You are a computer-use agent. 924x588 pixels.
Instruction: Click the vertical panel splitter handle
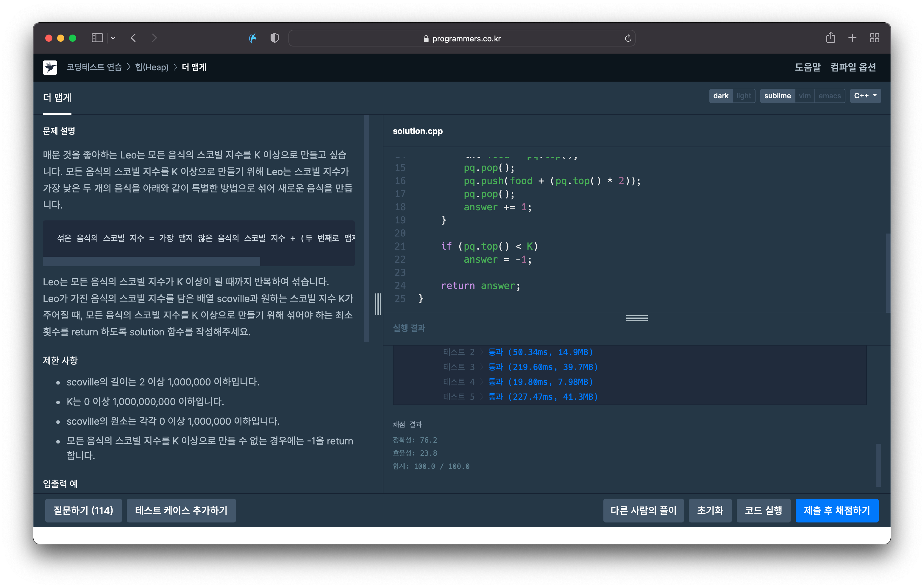(x=378, y=304)
